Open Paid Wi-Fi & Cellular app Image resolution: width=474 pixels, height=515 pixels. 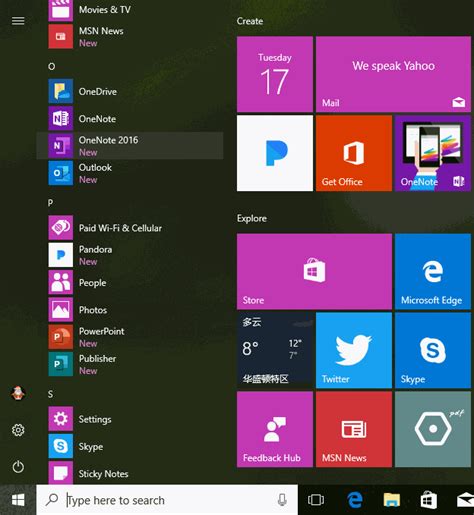coord(130,228)
